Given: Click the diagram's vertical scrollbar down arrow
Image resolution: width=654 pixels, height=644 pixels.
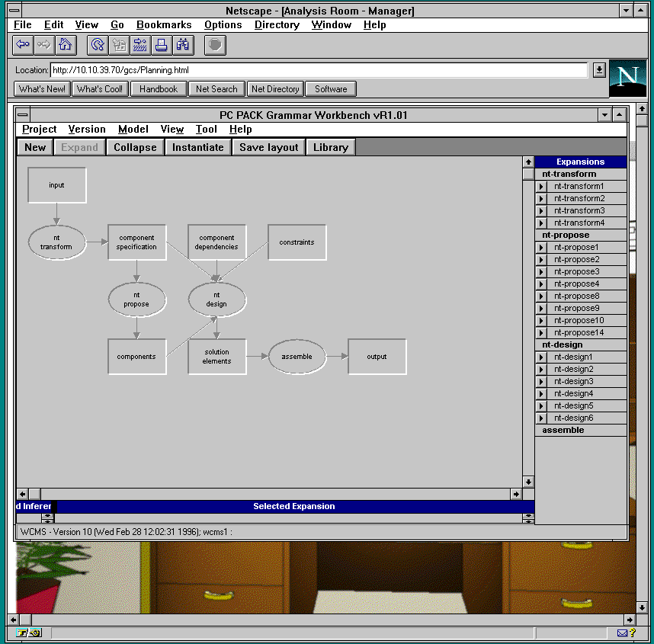Looking at the screenshot, I should click(528, 482).
